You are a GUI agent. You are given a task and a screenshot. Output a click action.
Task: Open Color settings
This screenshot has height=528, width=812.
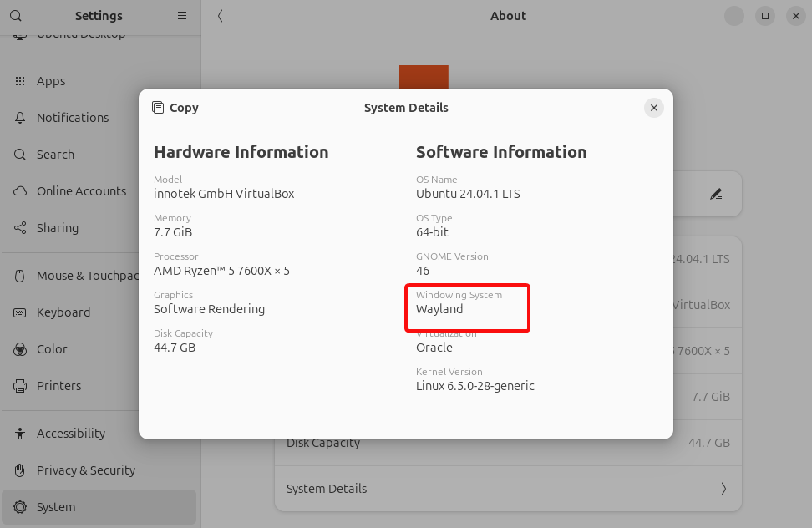click(x=99, y=349)
